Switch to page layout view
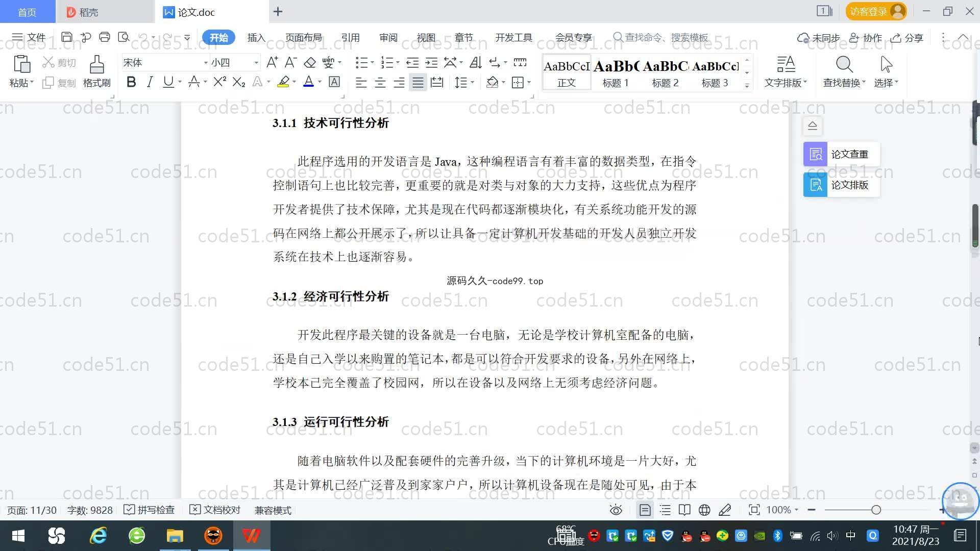The width and height of the screenshot is (980, 551). [645, 510]
